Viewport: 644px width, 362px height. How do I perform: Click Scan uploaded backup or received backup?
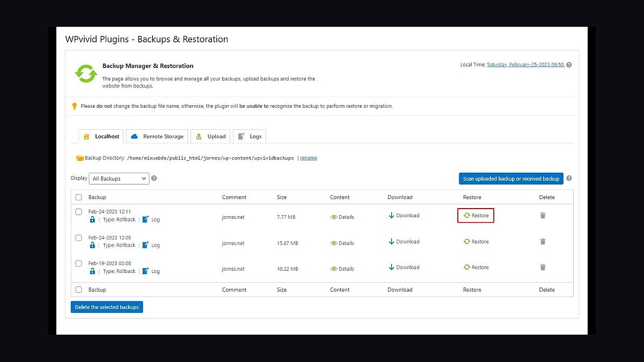click(x=511, y=179)
